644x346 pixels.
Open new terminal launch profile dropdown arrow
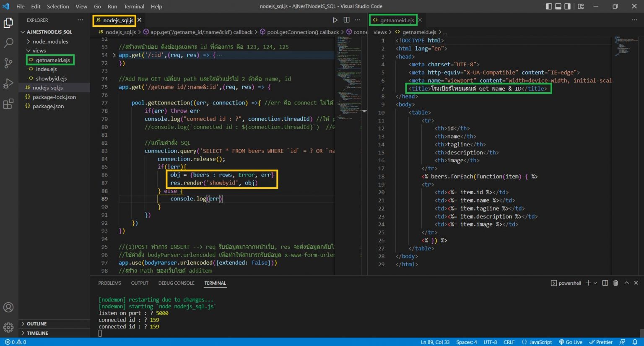pyautogui.click(x=595, y=283)
